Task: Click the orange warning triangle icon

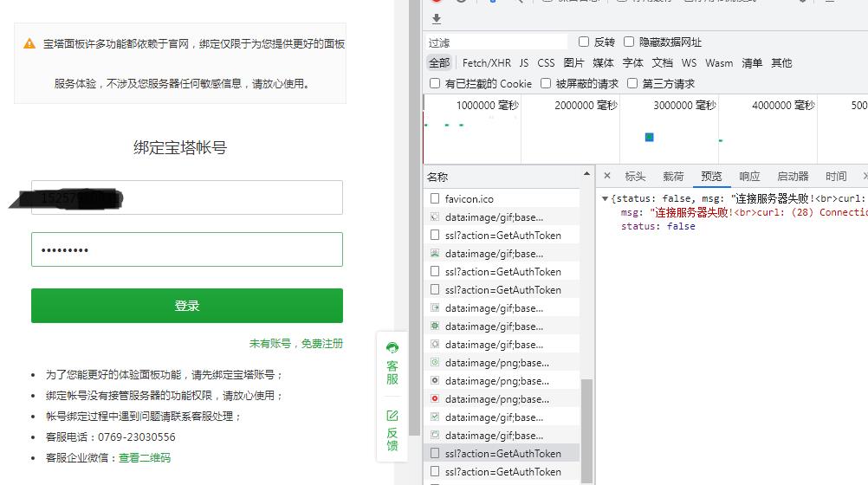Action: (x=29, y=44)
